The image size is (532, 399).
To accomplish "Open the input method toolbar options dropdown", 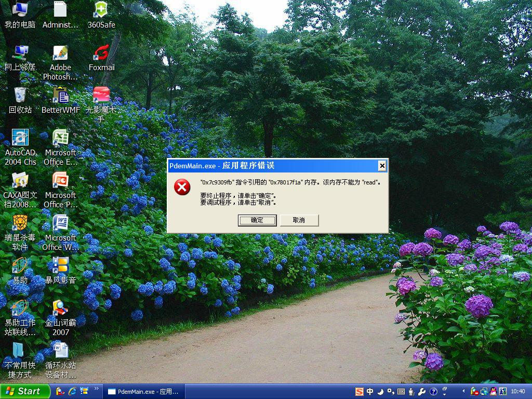I will [444, 392].
